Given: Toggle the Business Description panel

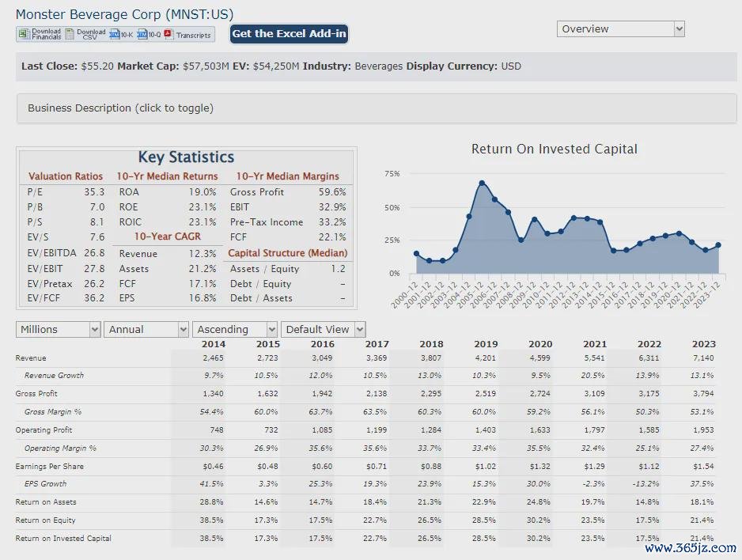Looking at the screenshot, I should point(377,108).
